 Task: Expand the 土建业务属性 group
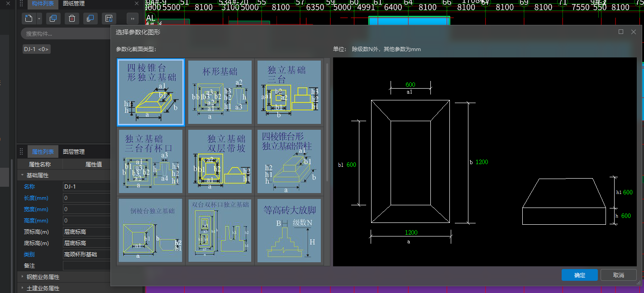coord(22,288)
